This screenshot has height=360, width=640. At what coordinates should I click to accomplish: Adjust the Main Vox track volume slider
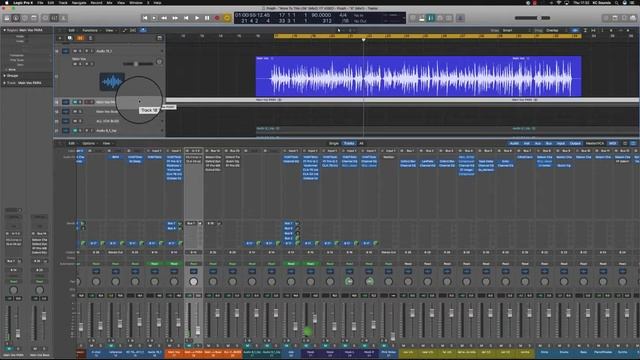coord(138,64)
